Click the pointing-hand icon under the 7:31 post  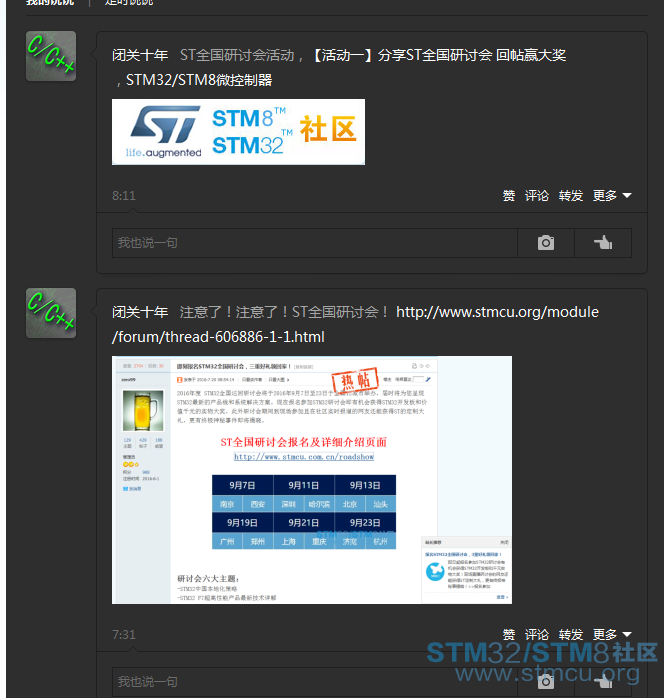pos(603,682)
